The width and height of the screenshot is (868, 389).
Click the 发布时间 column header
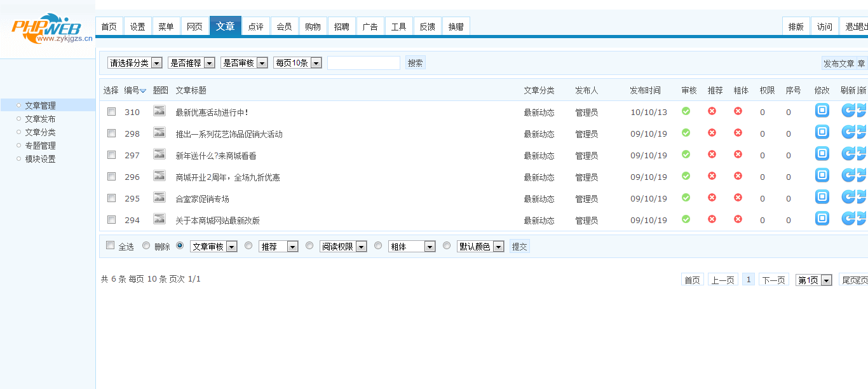pos(645,91)
